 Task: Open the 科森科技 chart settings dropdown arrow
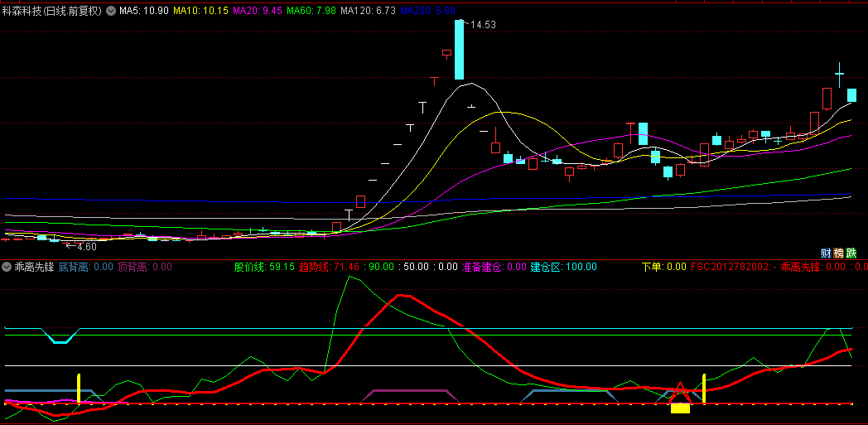pos(111,12)
